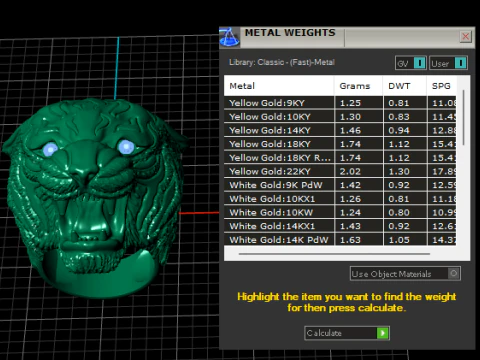
Task: Toggle the GV library switch
Action: [x=411, y=63]
